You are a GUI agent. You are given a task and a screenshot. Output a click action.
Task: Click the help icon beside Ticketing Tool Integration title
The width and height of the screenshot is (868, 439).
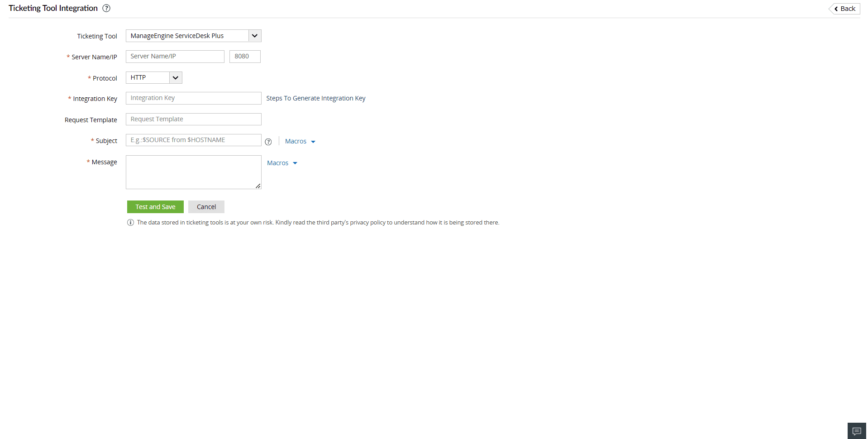[106, 8]
